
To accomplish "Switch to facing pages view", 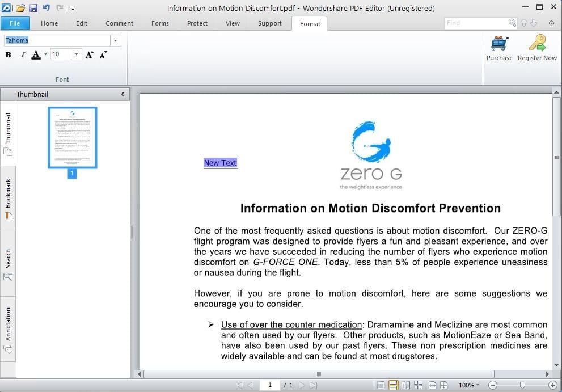I will (405, 385).
